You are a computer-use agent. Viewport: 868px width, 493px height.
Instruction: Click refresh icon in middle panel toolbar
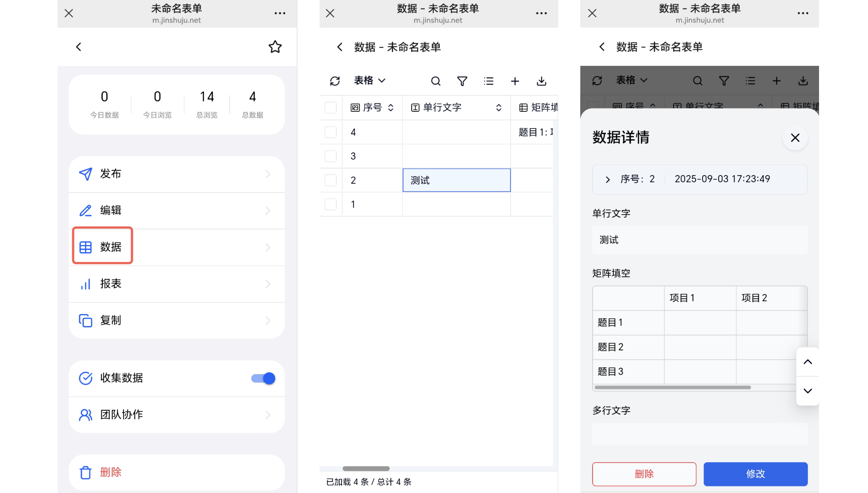[x=335, y=81]
